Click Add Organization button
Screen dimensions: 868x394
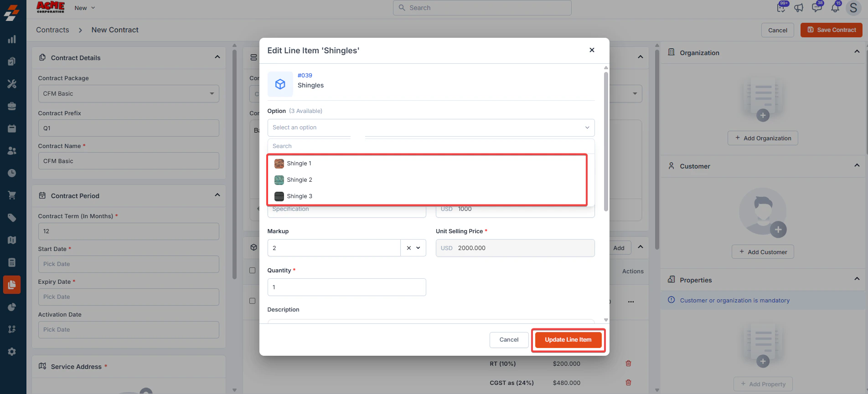click(x=763, y=138)
